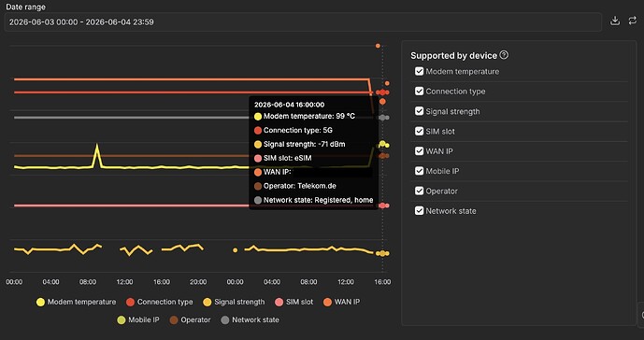Image resolution: width=644 pixels, height=340 pixels.
Task: Click the topmost orange dot above the chart
Action: [378, 46]
